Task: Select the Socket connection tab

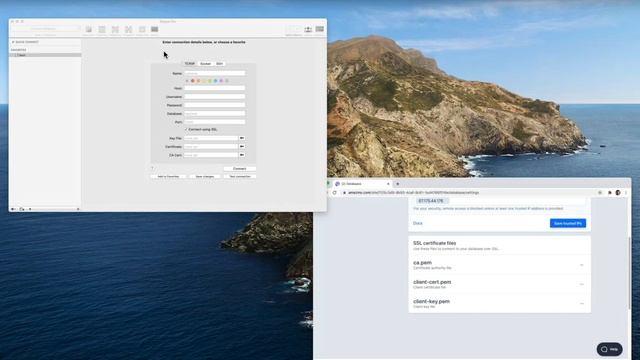Action: pos(205,64)
